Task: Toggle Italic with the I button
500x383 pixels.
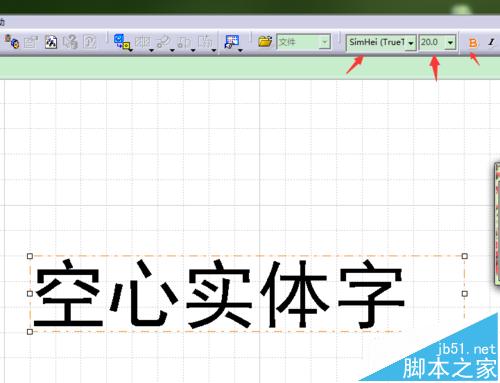Action: 491,42
